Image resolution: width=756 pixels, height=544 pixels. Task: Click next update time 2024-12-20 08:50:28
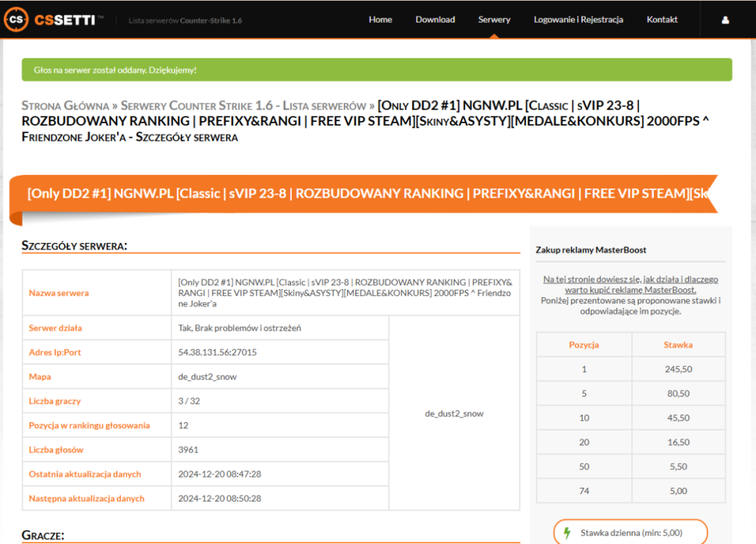point(219,499)
